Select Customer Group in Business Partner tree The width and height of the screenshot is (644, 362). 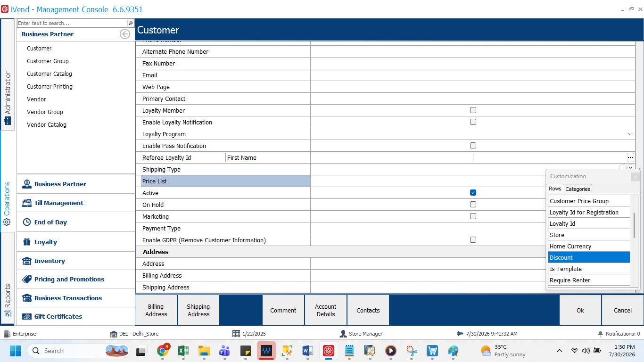pos(48,61)
